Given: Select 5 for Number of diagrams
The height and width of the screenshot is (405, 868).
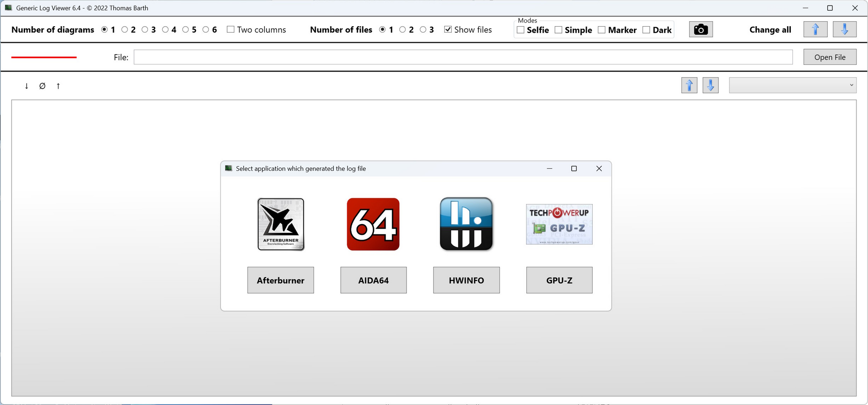Looking at the screenshot, I should click(186, 30).
